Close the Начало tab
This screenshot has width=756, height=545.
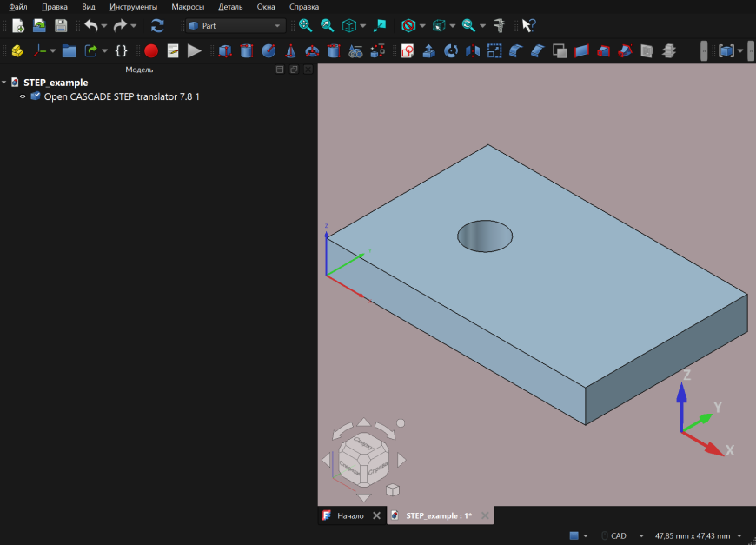tap(376, 515)
